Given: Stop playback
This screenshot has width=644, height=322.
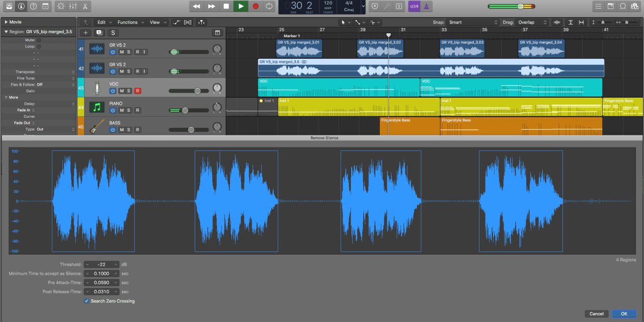Looking at the screenshot, I should point(226,6).
